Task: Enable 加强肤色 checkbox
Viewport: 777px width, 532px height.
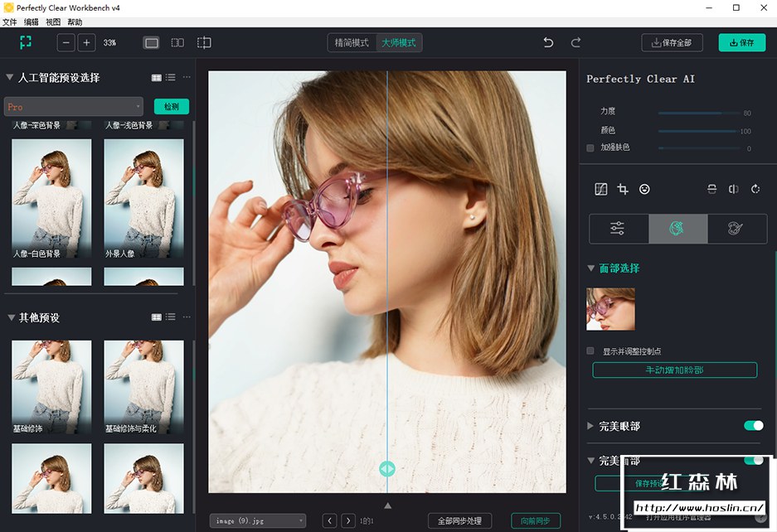Action: pyautogui.click(x=590, y=148)
